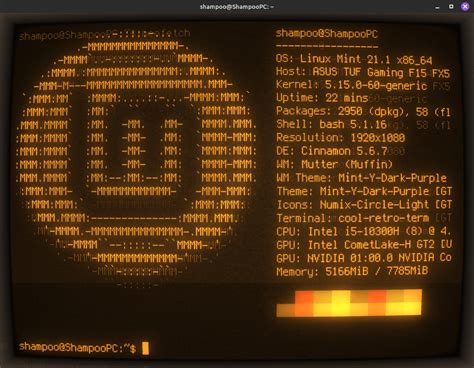
Task: Click the 'GPU: Intel CometLake-H GT2' line
Action: (364, 245)
